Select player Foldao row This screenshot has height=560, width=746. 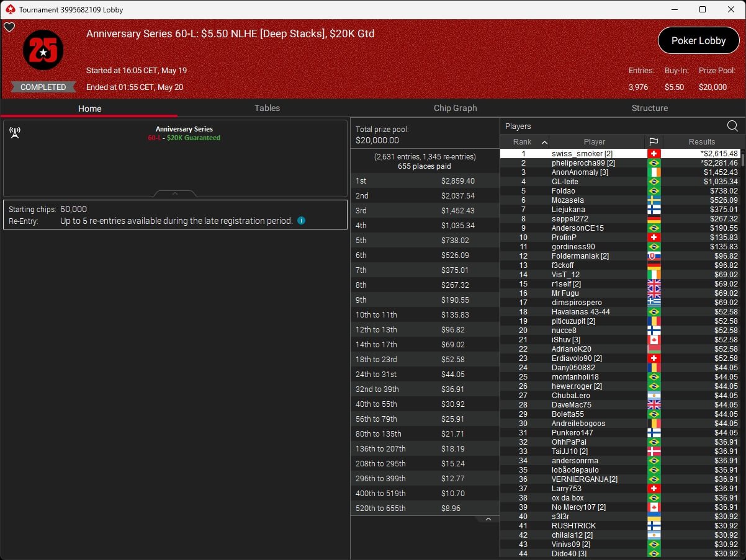coord(621,190)
